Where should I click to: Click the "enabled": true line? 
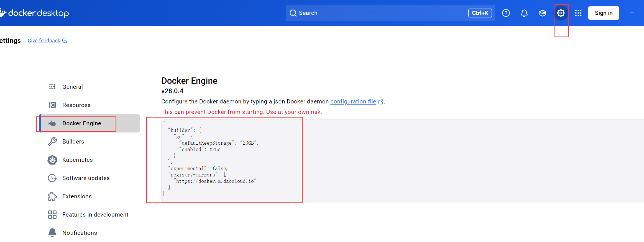(x=200, y=149)
